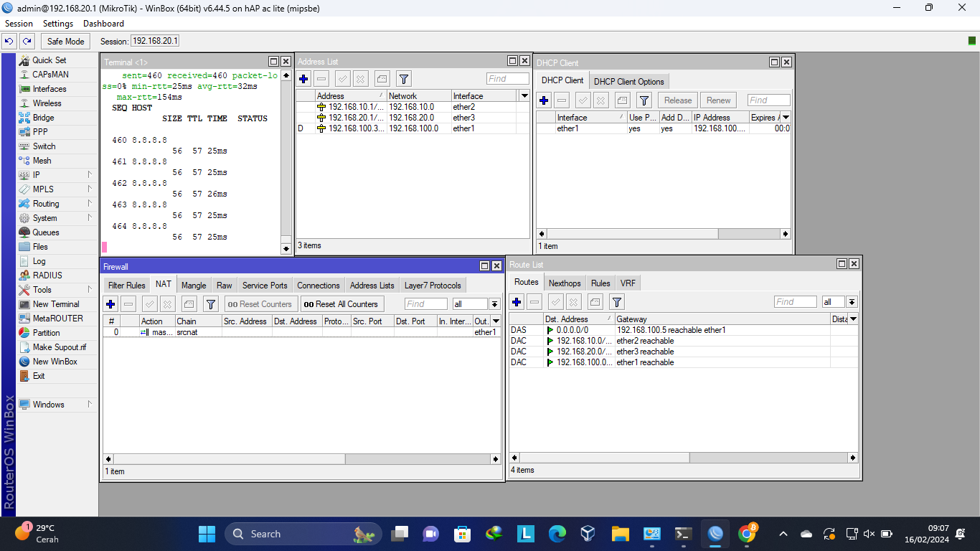
Task: Select the 192.168.10.0 address row
Action: point(413,107)
